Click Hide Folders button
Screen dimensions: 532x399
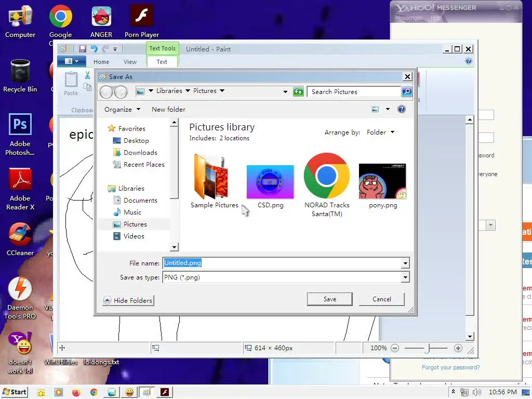(x=128, y=300)
